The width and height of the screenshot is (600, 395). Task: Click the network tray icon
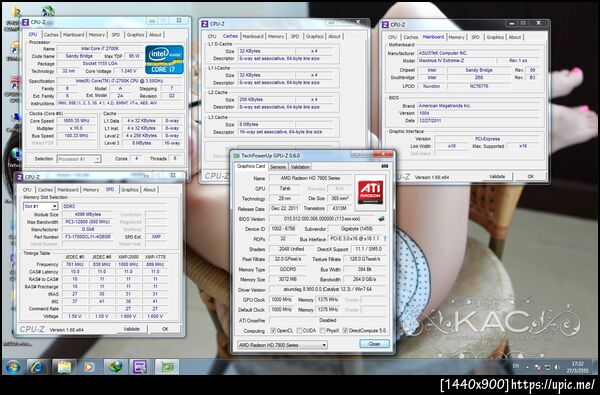coord(548,367)
